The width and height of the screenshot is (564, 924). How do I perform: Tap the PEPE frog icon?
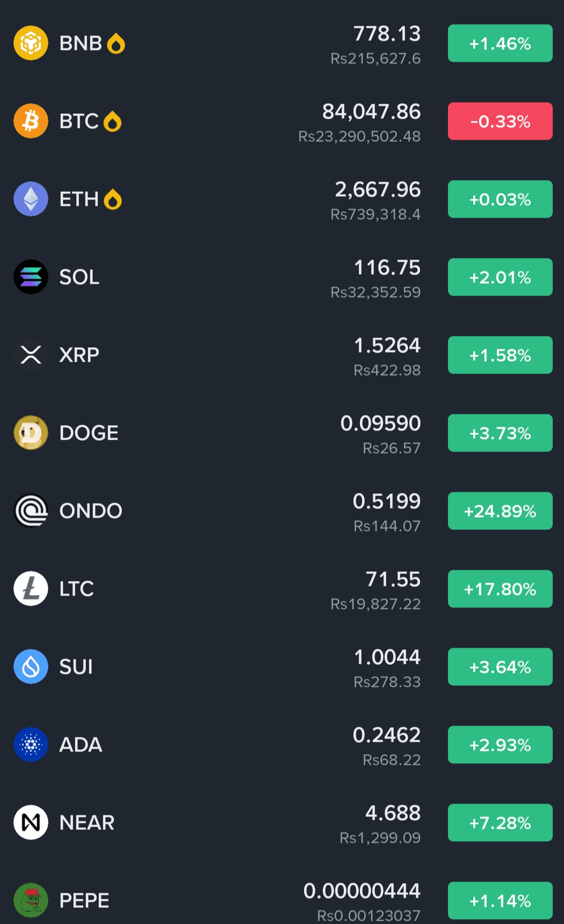point(31,900)
